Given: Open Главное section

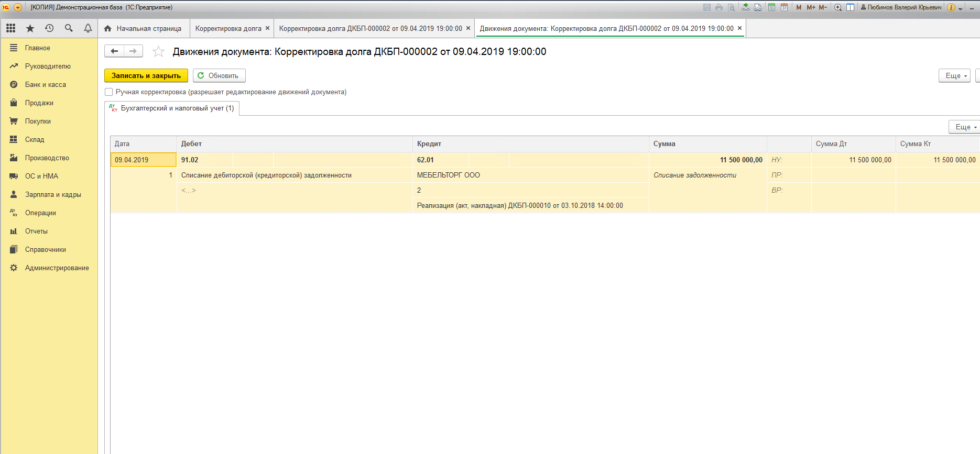Looking at the screenshot, I should click(x=49, y=48).
